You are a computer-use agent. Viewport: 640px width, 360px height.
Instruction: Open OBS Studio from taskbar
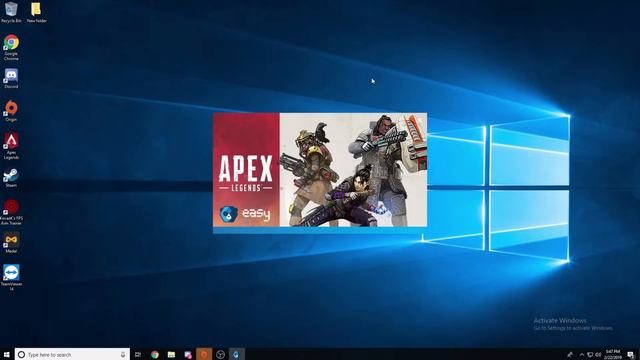click(x=220, y=354)
